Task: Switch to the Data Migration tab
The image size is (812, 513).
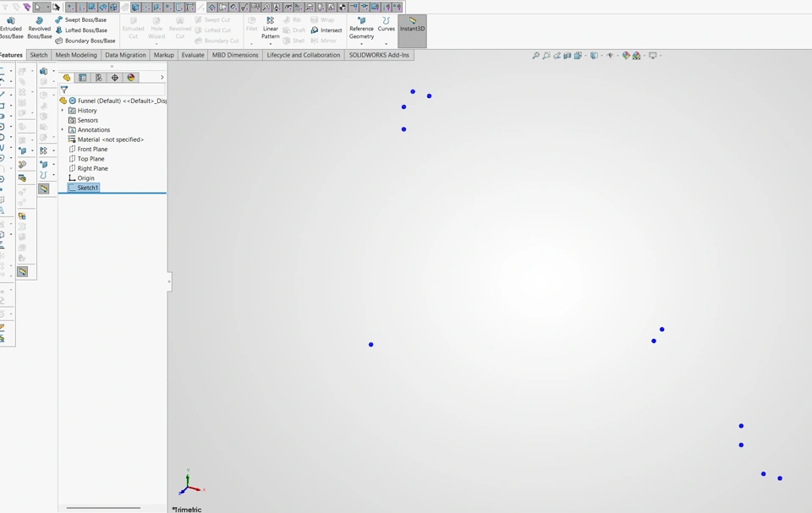Action: [125, 55]
